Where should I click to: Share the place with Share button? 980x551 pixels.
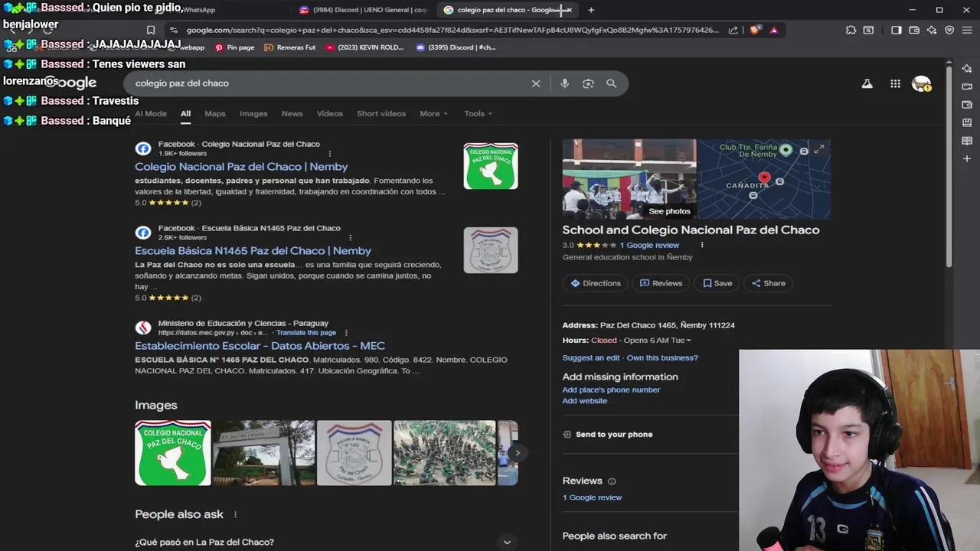pos(769,283)
